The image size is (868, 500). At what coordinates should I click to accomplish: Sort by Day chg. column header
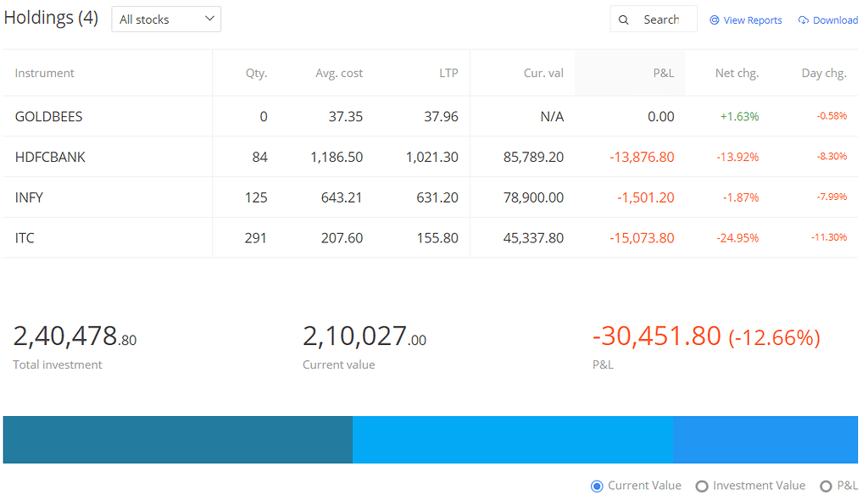pos(823,73)
